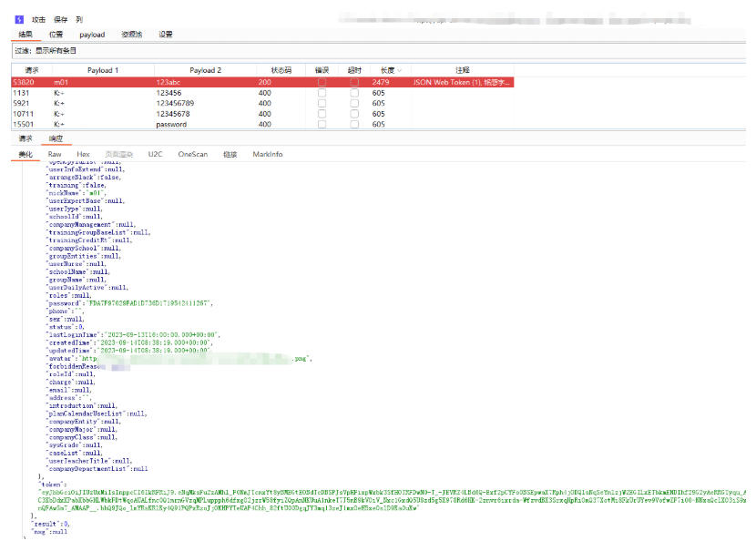This screenshot has height=541, width=756.
Task: Switch to the Hex view tab
Action: coord(83,154)
